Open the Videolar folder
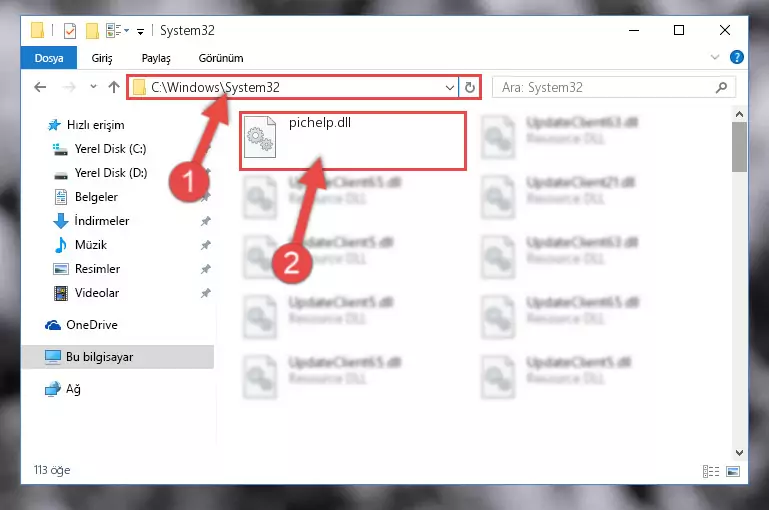 [x=97, y=293]
